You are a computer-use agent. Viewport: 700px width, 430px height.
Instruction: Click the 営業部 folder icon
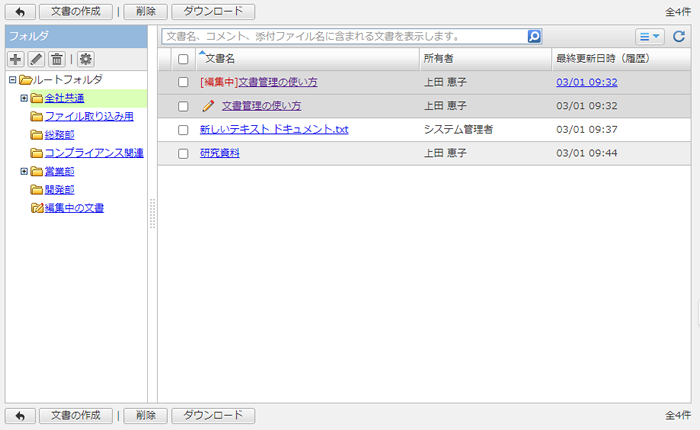point(37,171)
